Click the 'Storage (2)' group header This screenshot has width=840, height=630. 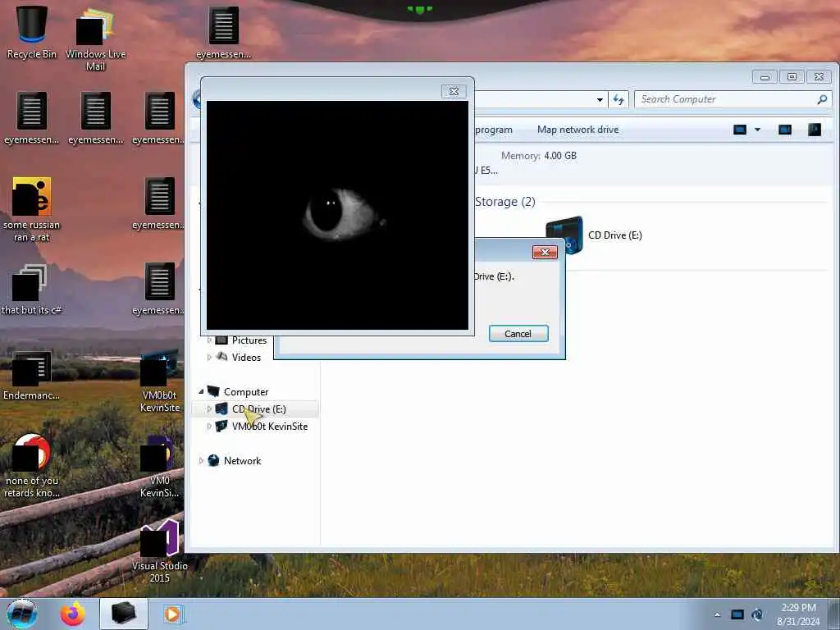(505, 202)
